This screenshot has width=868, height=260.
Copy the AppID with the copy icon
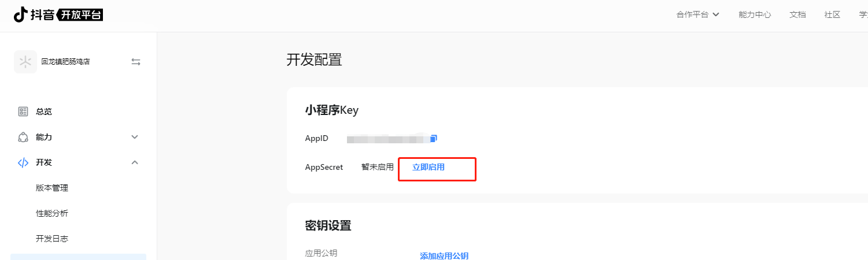tap(434, 138)
